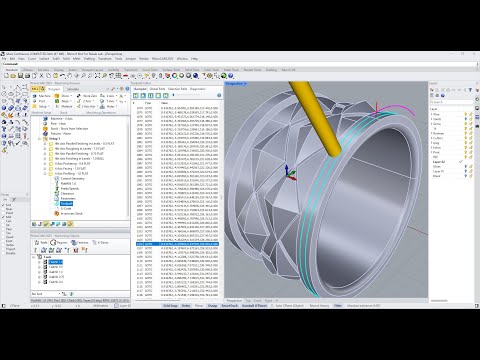Image resolution: width=480 pixels, height=360 pixels.
Task: Open the No Sort dropdown
Action: tap(46, 294)
